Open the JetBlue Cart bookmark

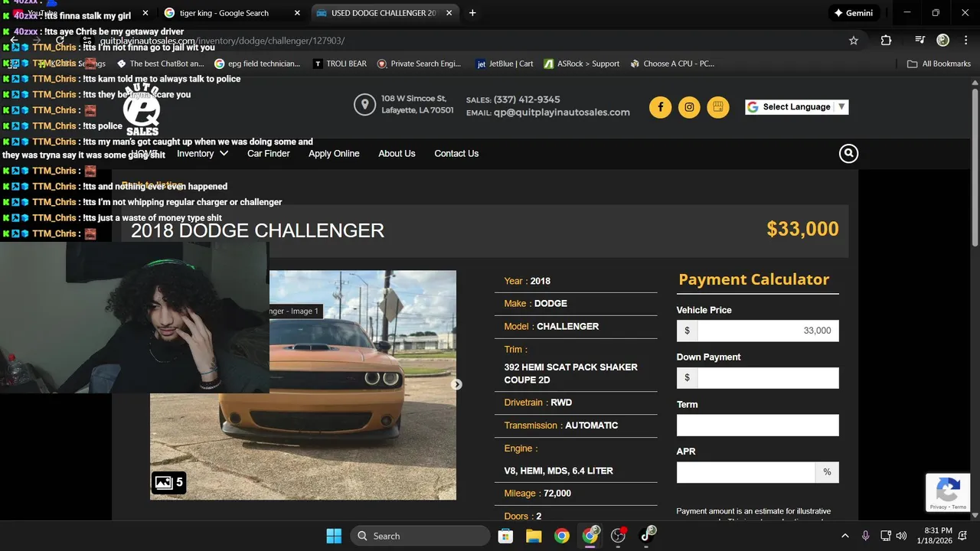point(505,64)
